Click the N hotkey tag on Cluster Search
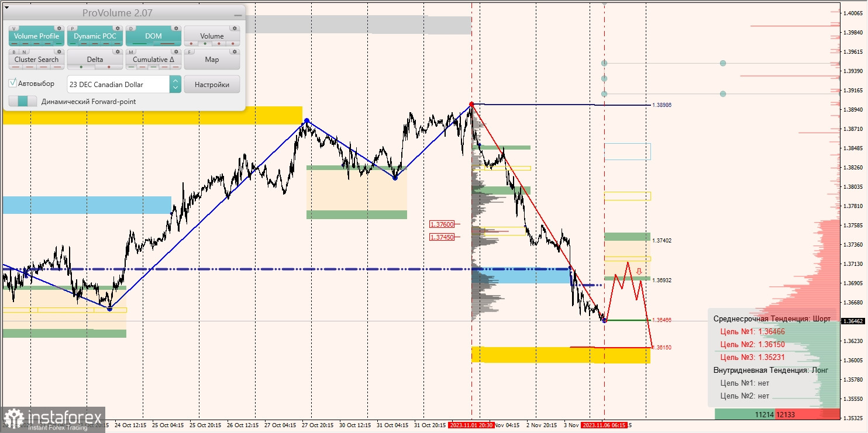 [23, 51]
